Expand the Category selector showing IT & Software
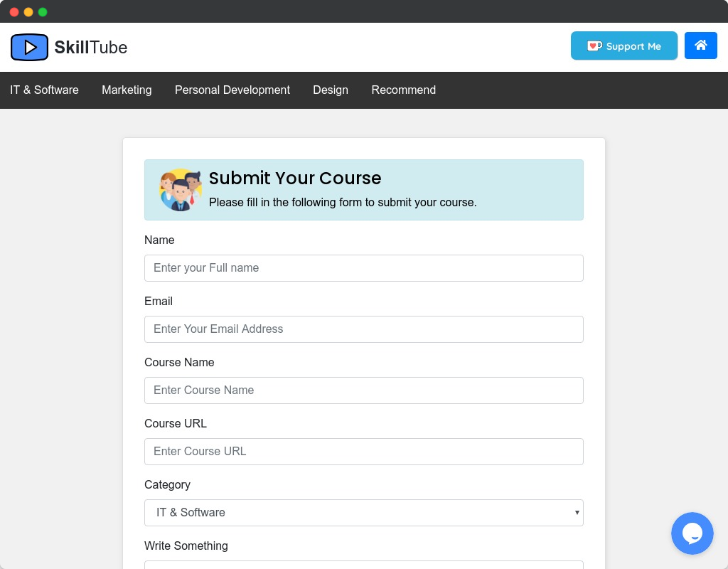This screenshot has height=569, width=728. (364, 513)
